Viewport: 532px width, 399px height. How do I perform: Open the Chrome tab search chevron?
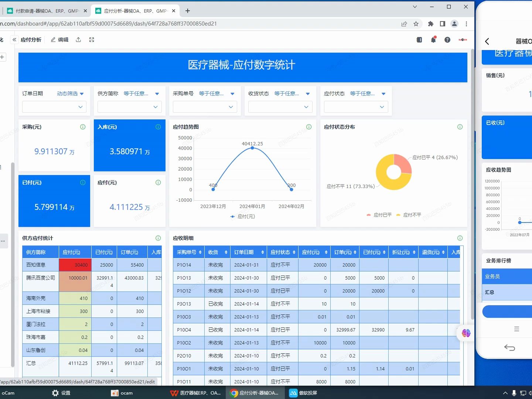point(415,7)
